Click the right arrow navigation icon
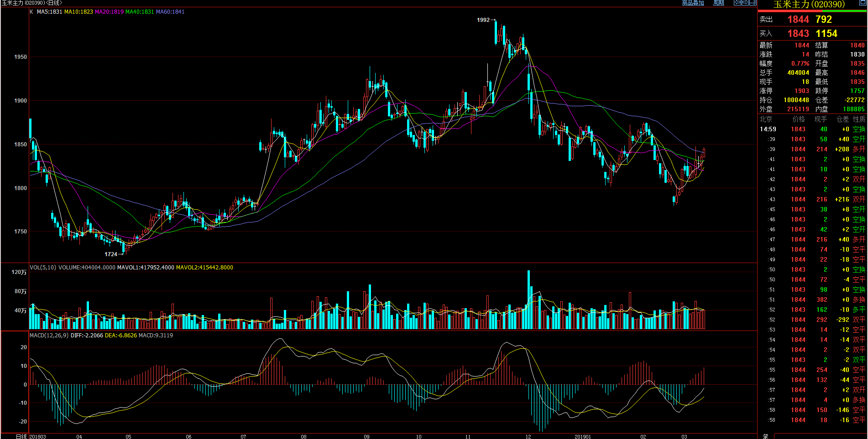This screenshot has height=439, width=868. [x=745, y=3]
